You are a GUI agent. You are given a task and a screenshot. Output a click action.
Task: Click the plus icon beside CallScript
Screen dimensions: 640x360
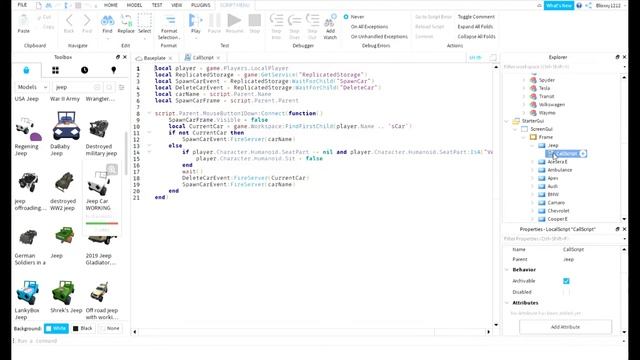click(x=583, y=153)
